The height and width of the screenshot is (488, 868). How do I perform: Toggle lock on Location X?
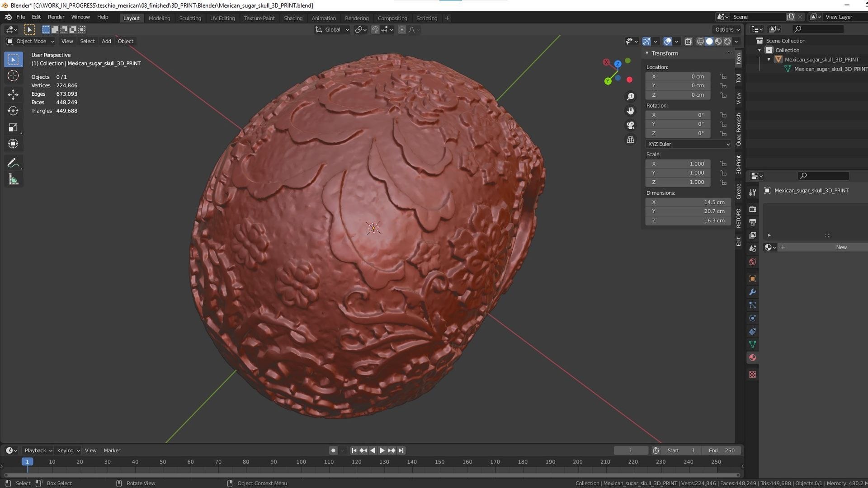pyautogui.click(x=723, y=76)
